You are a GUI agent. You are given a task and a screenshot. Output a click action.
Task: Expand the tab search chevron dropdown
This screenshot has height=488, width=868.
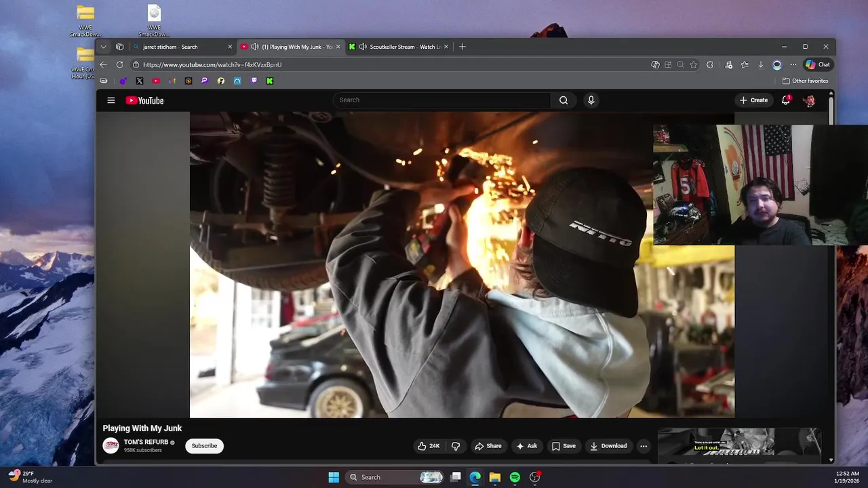(x=103, y=47)
